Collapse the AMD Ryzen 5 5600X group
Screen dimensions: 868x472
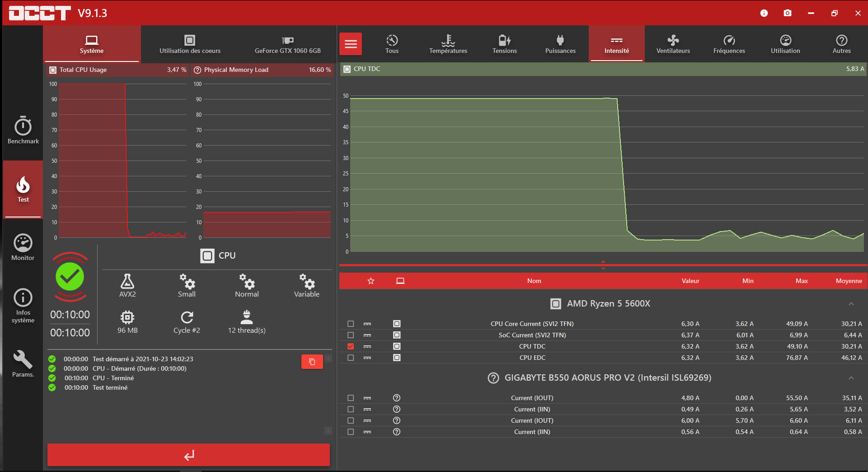pyautogui.click(x=851, y=304)
